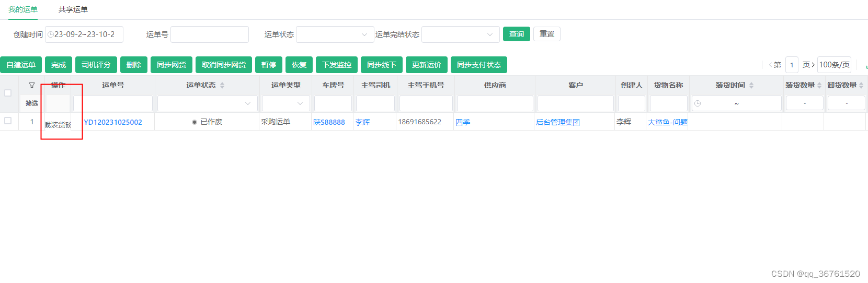Screen dimensions: 868x283
Task: Click the 取消同步网货 button
Action: click(224, 65)
